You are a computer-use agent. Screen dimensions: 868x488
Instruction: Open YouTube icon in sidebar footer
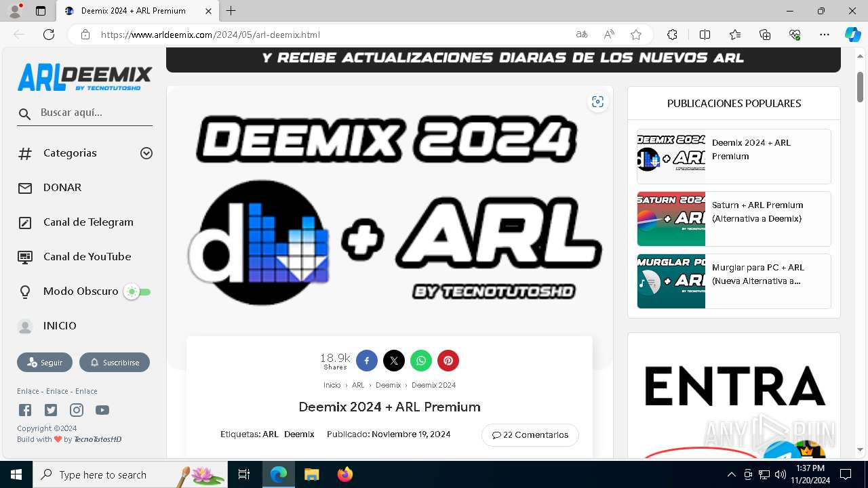pos(102,410)
